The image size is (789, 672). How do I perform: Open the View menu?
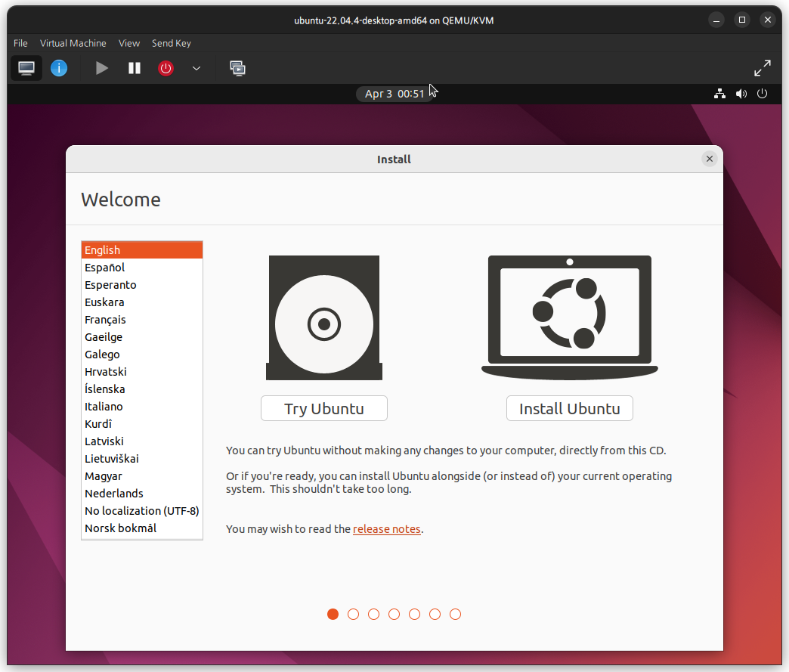coord(128,43)
